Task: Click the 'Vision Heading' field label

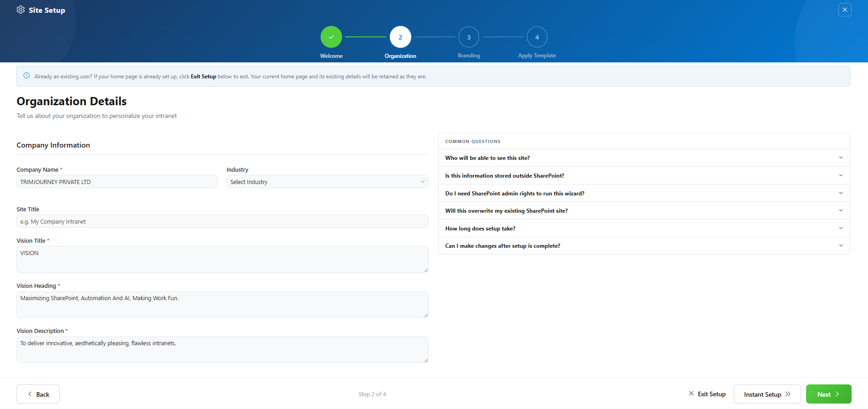Action: pyautogui.click(x=36, y=286)
